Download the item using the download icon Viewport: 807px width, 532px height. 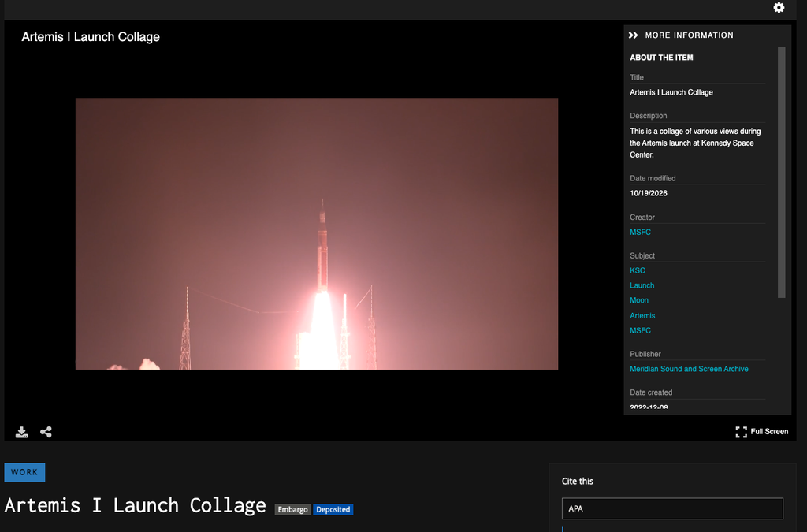click(x=21, y=432)
